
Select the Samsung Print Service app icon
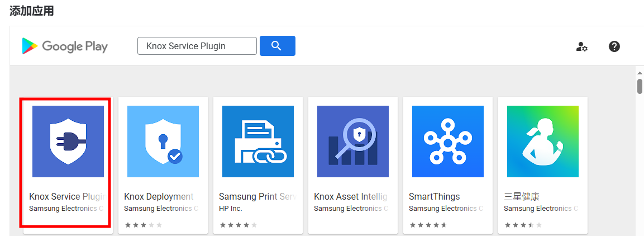coord(258,141)
